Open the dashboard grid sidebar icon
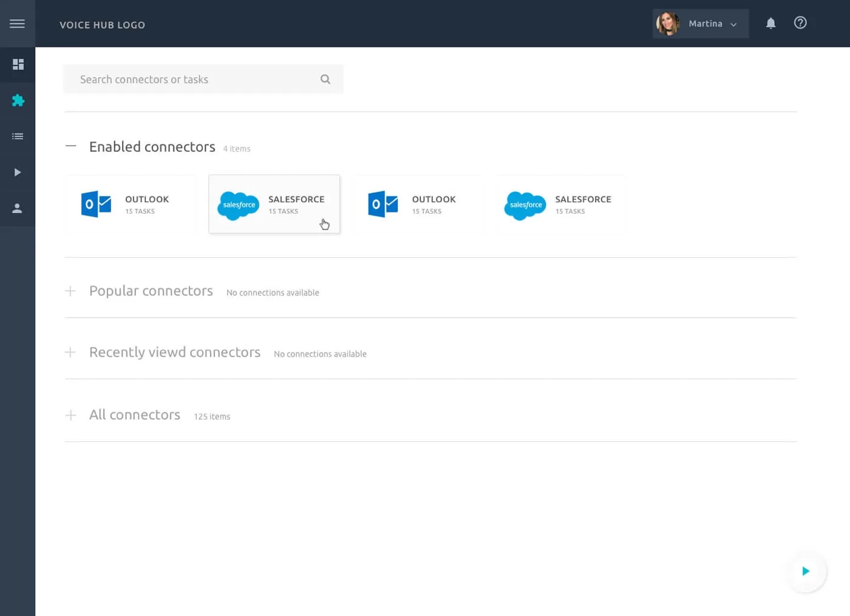Viewport: 850px width, 616px height. 18,64
